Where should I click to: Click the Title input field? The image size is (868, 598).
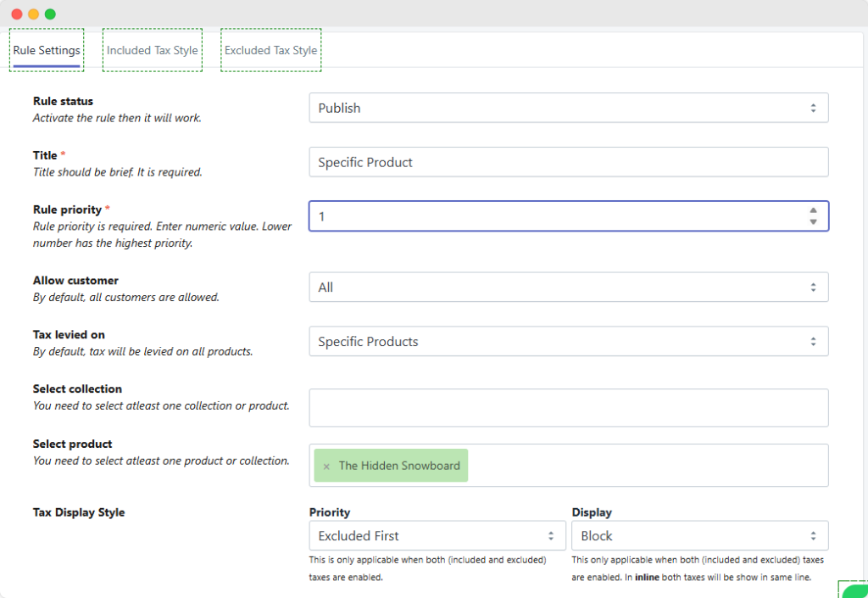(568, 162)
